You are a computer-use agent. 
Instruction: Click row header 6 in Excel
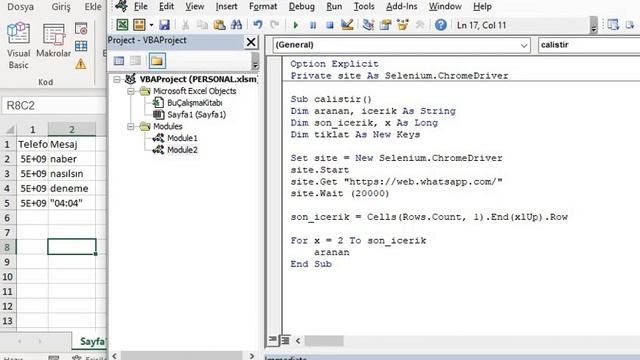(8, 218)
